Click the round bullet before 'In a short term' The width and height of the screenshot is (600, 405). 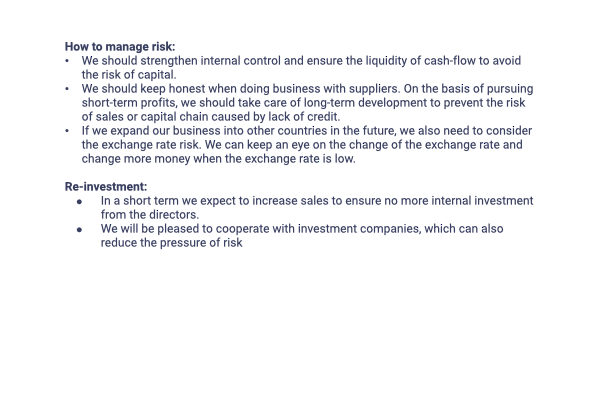point(79,201)
